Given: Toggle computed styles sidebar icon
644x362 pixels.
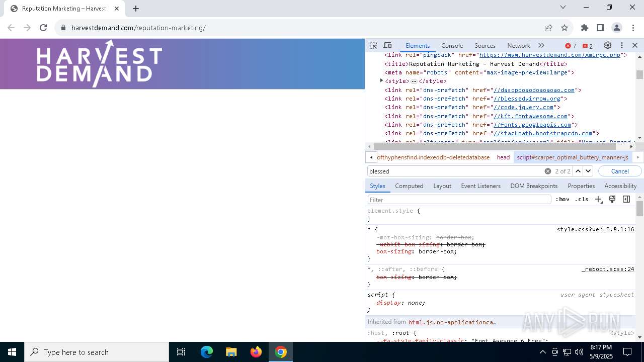Looking at the screenshot, I should click(x=626, y=200).
